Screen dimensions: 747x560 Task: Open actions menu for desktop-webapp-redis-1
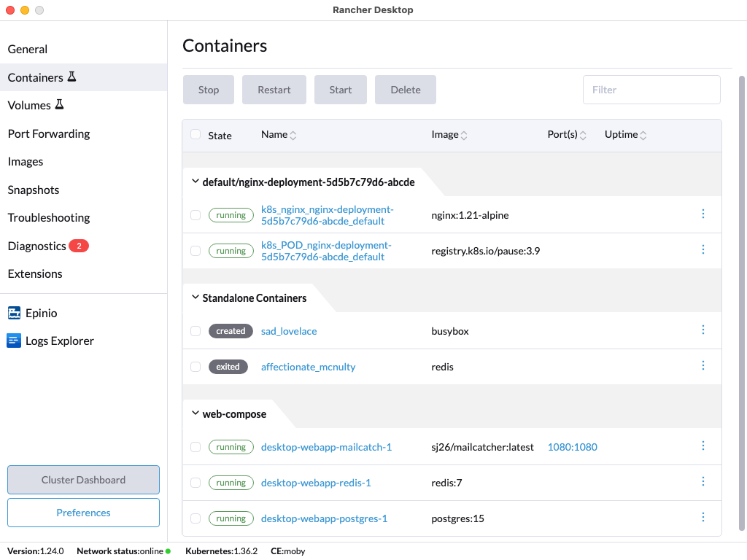(x=703, y=481)
